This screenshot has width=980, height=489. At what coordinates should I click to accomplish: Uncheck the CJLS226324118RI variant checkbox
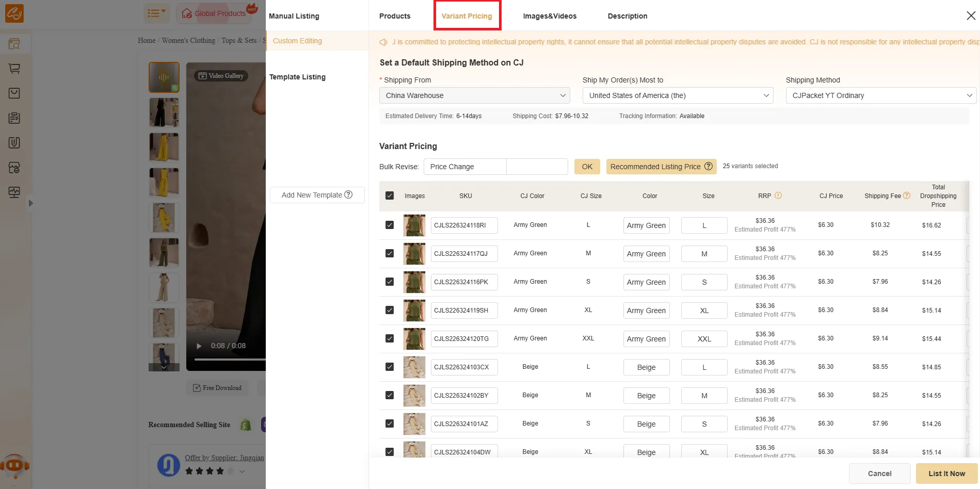point(390,225)
